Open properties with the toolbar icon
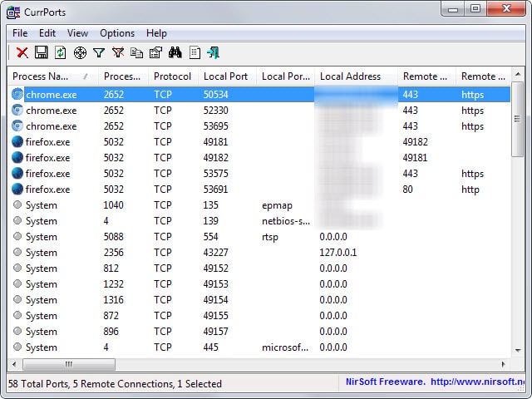The image size is (532, 399). (x=155, y=53)
